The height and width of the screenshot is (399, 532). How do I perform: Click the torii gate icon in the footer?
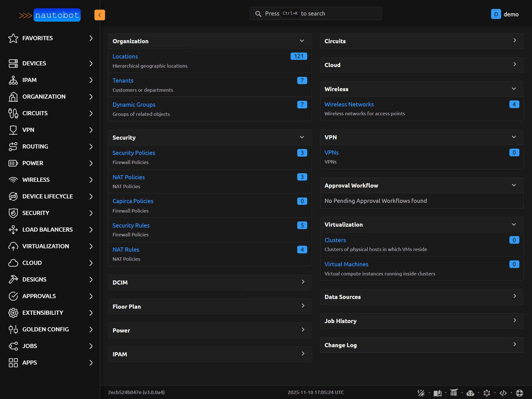point(454,392)
